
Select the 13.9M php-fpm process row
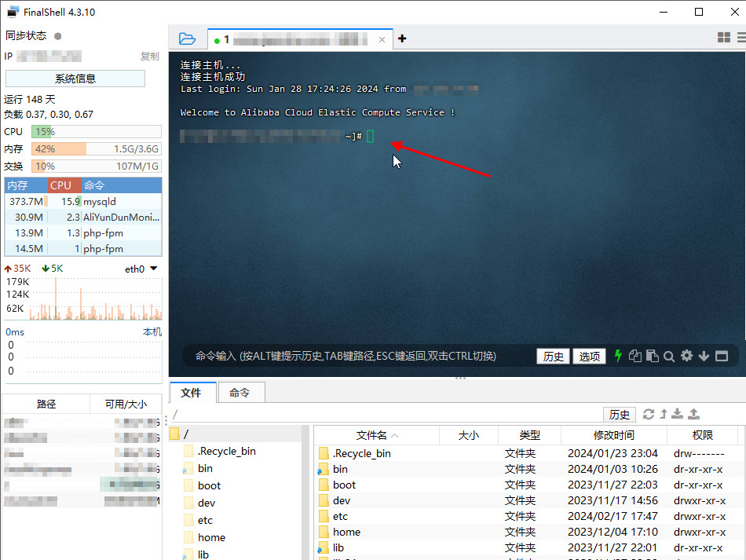(83, 232)
